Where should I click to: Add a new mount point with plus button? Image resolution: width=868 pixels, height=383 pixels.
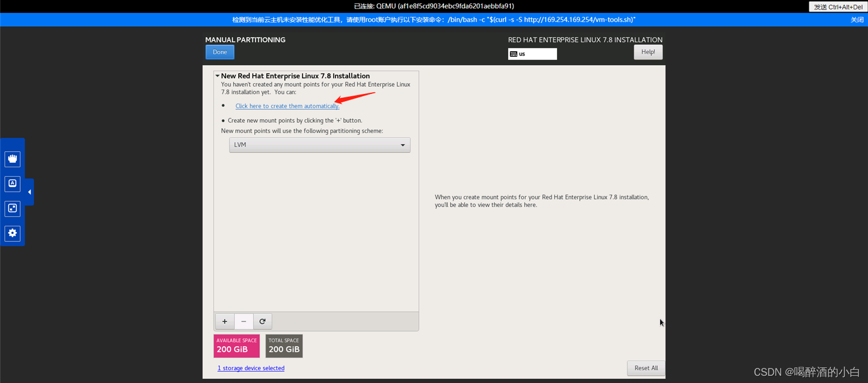(x=225, y=321)
